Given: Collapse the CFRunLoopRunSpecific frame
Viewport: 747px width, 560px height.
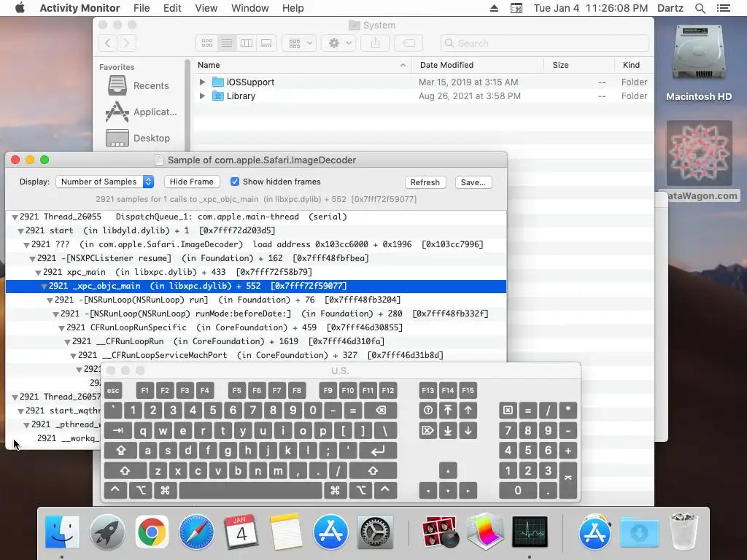Looking at the screenshot, I should [x=61, y=327].
